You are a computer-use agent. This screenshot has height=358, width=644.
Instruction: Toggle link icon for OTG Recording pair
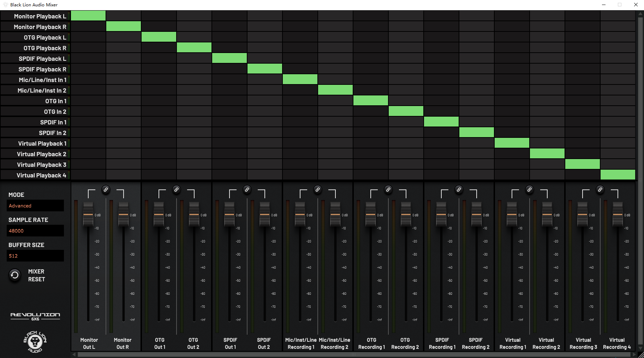[x=388, y=190]
